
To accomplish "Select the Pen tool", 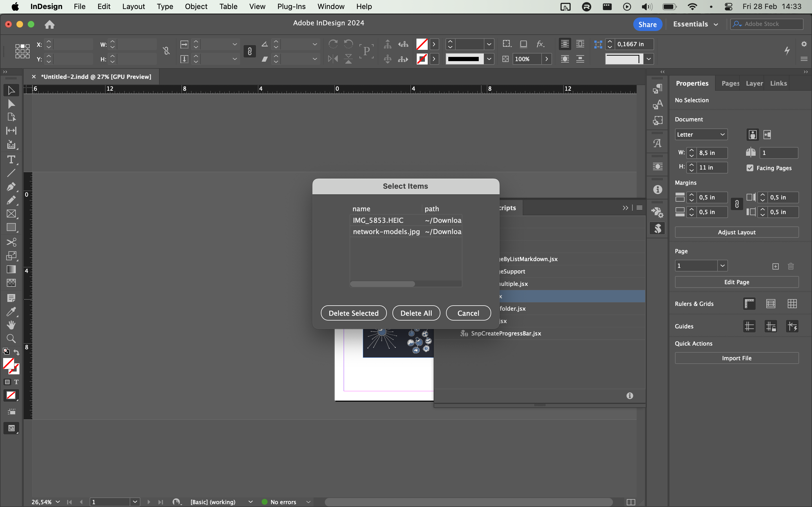I will [x=11, y=186].
